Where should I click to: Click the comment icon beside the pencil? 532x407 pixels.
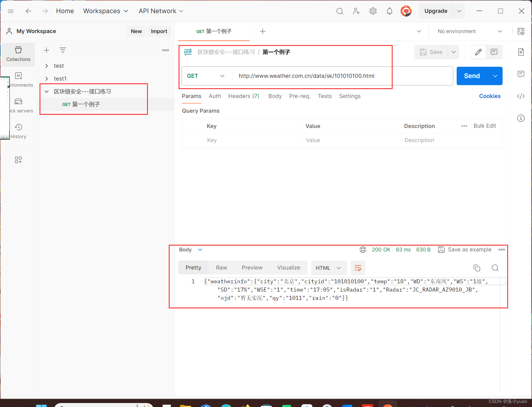click(x=494, y=52)
